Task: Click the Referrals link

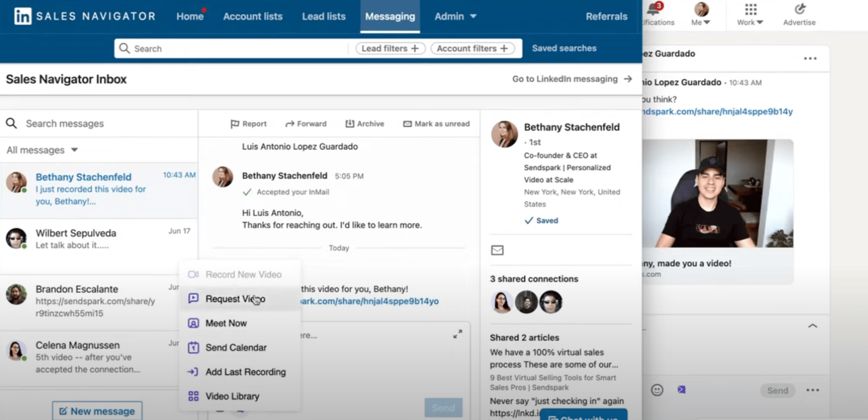Action: point(606,16)
